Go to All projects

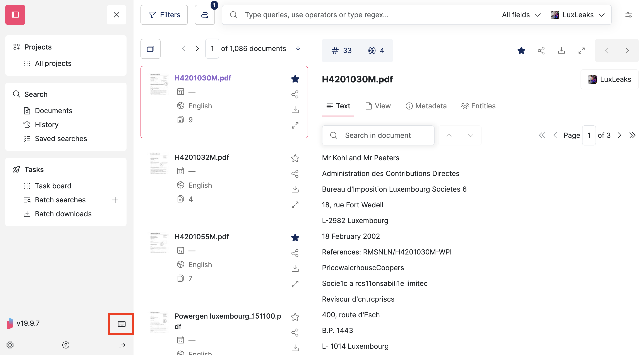(53, 63)
